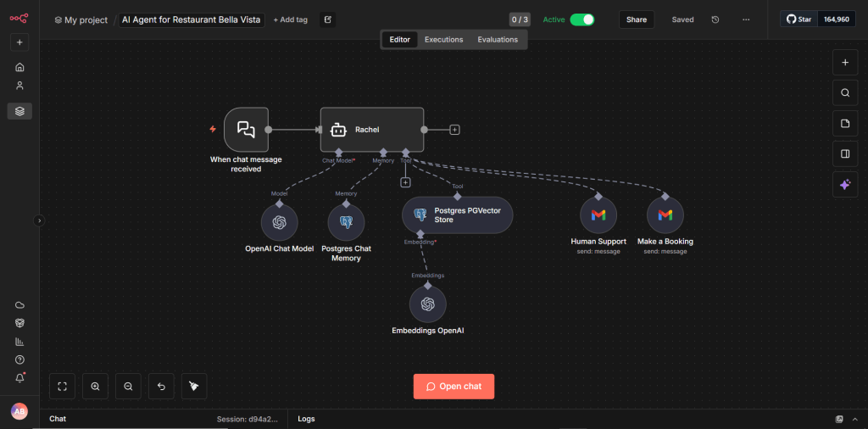Screen dimensions: 868x429
Task: Click the Share button
Action: pyautogui.click(x=636, y=19)
